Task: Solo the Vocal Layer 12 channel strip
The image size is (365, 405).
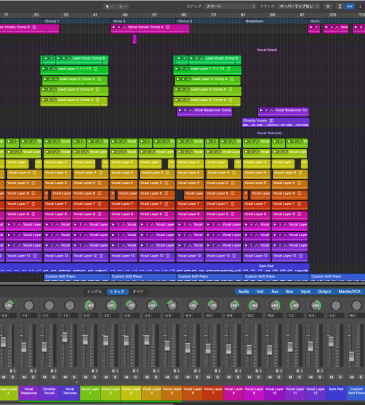Action: tap(320, 377)
